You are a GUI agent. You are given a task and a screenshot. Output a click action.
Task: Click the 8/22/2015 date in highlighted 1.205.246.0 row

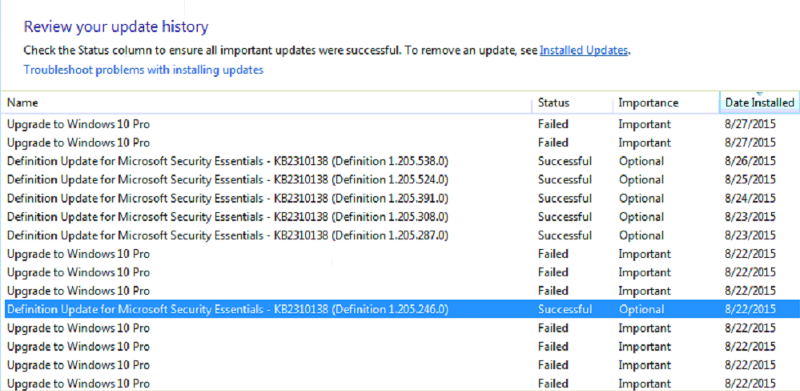point(750,309)
